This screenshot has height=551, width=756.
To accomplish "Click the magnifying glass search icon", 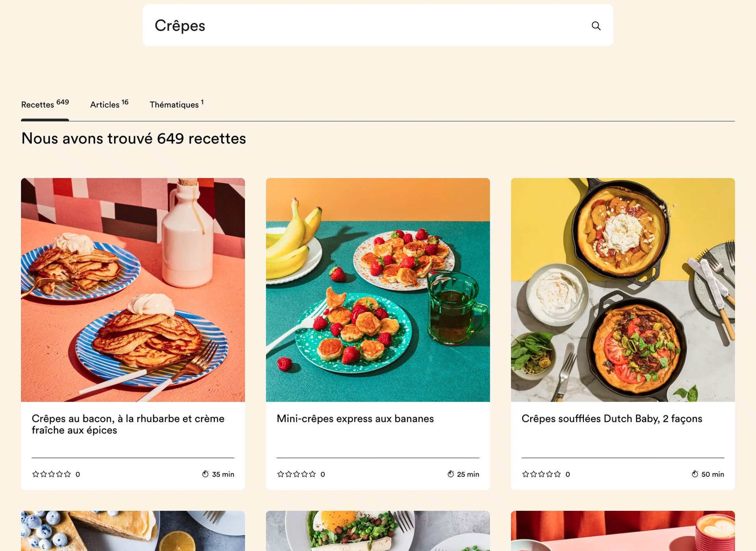I will [x=596, y=26].
